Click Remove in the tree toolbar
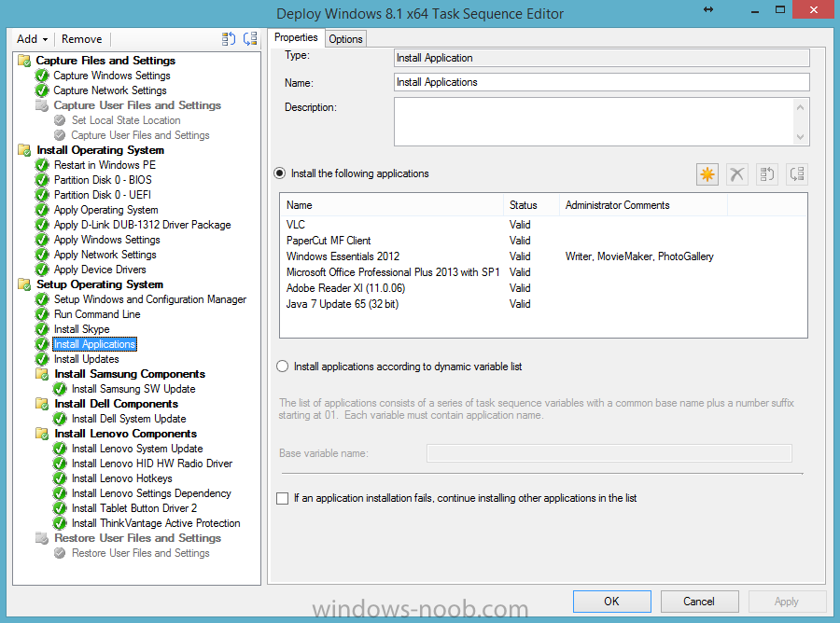The height and width of the screenshot is (623, 840). [x=81, y=39]
